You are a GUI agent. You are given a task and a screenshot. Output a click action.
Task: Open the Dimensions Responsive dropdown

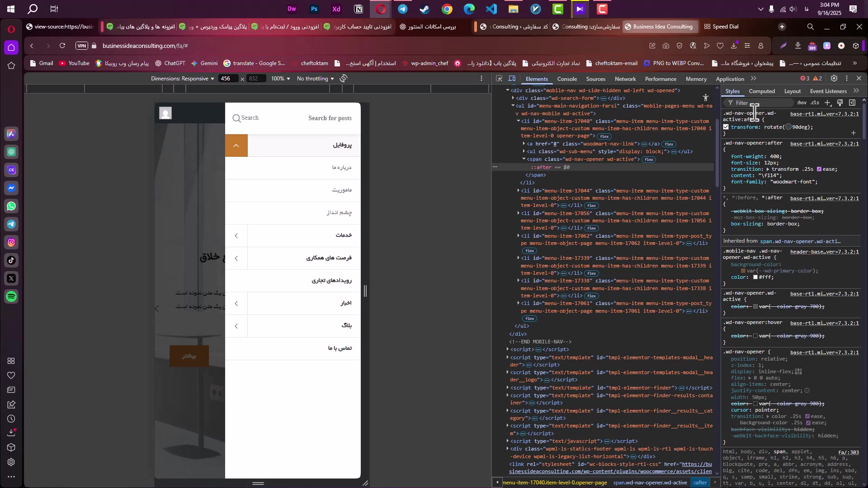(x=183, y=79)
